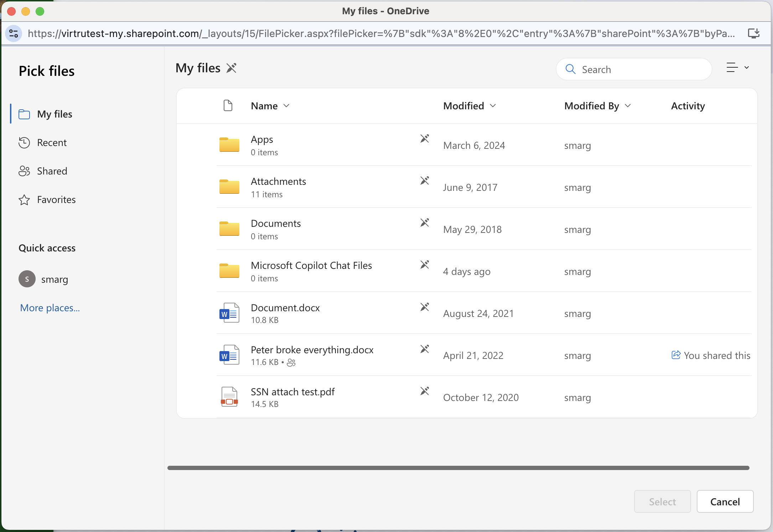Open Shared in the sidebar
Viewport: 773px width, 532px height.
[52, 171]
